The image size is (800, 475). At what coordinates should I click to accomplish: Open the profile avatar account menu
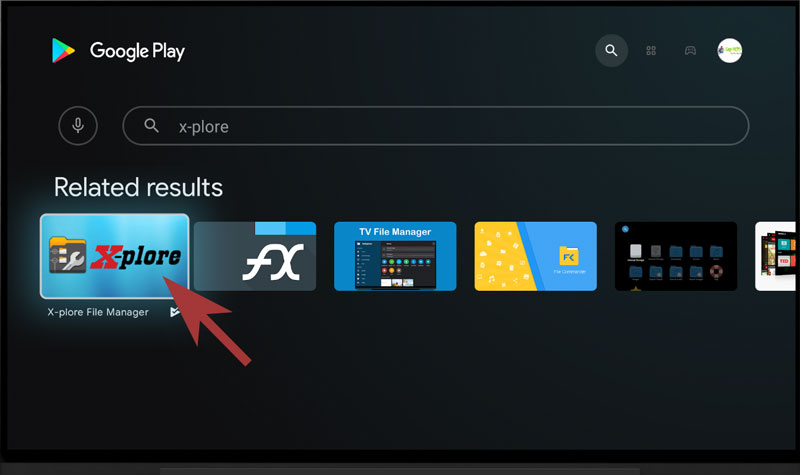730,51
